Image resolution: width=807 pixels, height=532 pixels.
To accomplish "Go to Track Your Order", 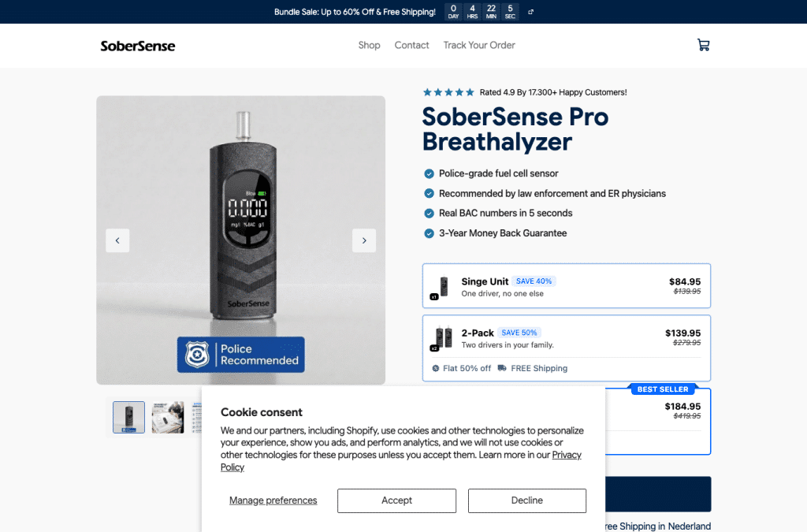I will [x=479, y=45].
